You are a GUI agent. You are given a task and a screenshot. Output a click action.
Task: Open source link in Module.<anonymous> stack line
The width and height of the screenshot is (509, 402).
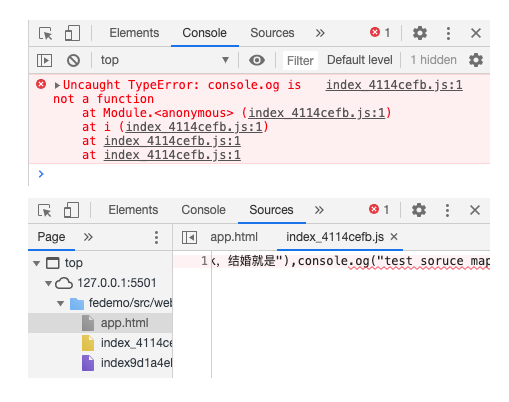pyautogui.click(x=317, y=113)
